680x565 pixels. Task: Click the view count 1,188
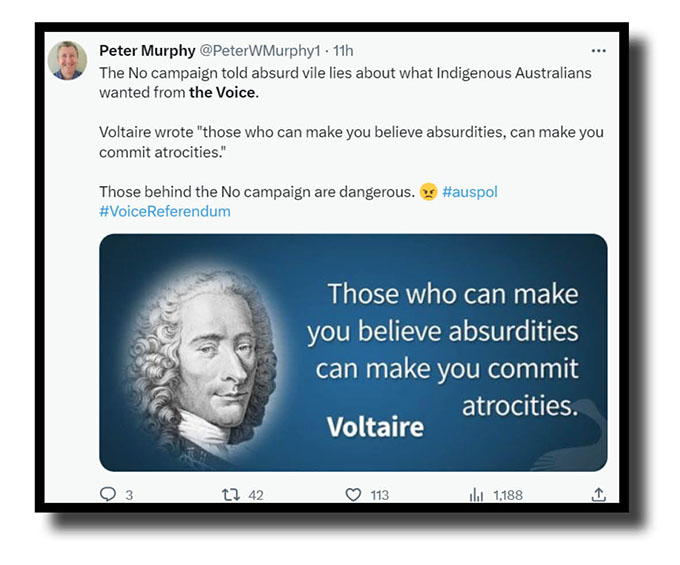coord(506,495)
